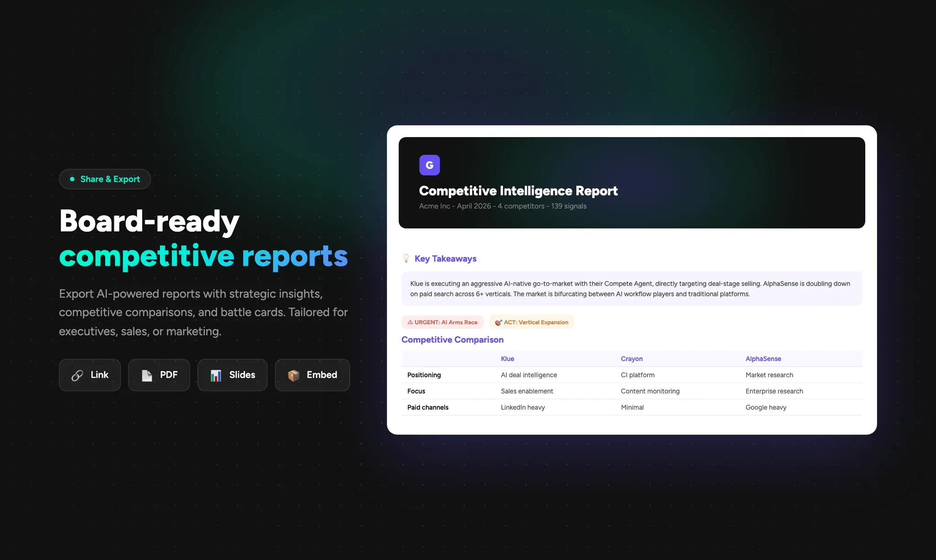The width and height of the screenshot is (936, 560).
Task: Click the lightbulb icon beside Key Takeaways
Action: tap(406, 259)
